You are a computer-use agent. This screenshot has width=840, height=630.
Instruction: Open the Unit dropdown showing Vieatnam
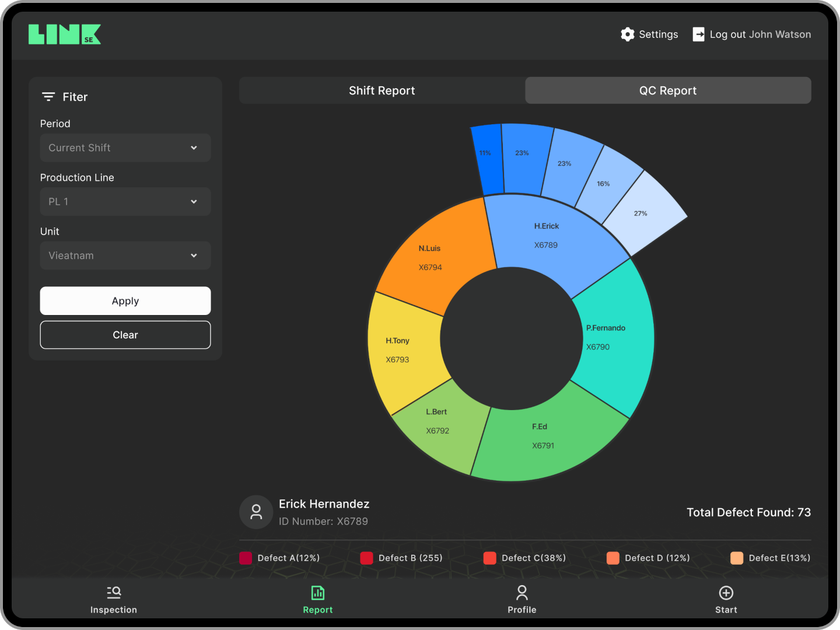click(125, 256)
